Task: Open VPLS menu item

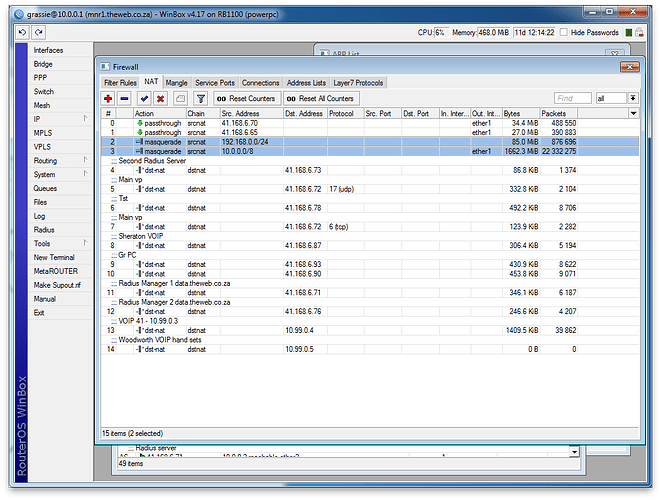Action: click(x=60, y=147)
